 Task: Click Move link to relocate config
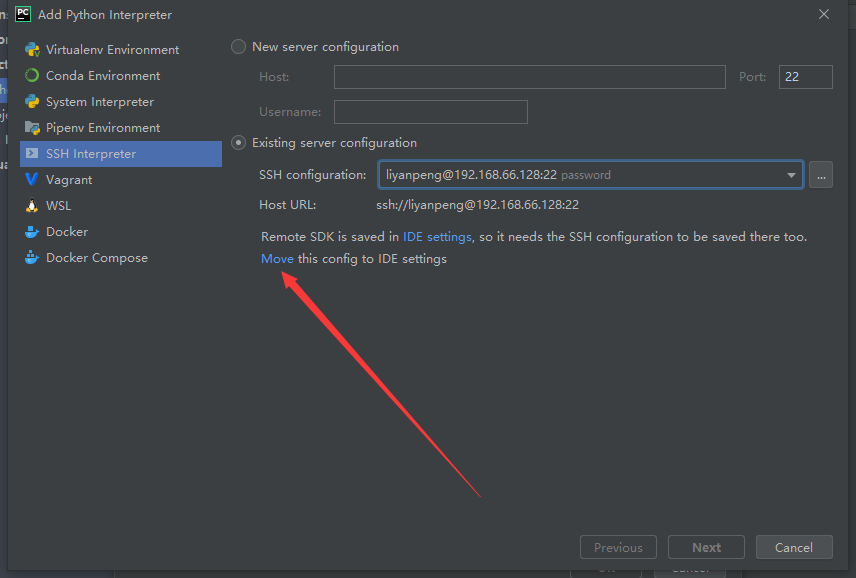[277, 259]
